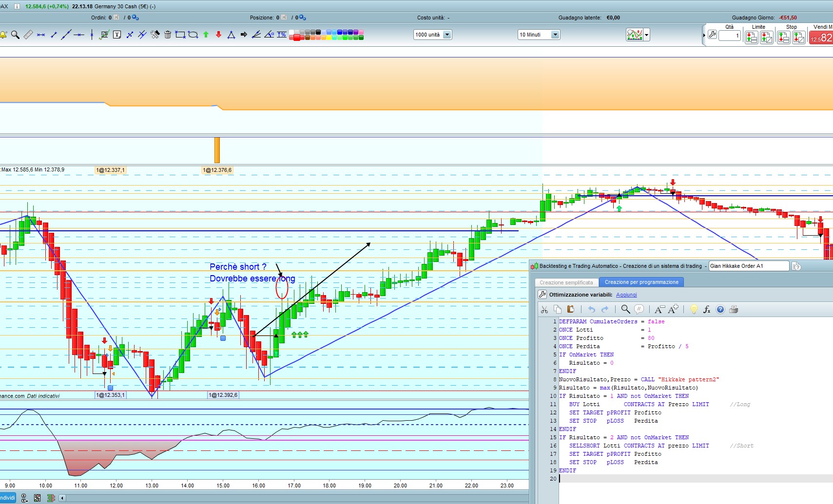Open the fx function insertion icon

coord(707,309)
